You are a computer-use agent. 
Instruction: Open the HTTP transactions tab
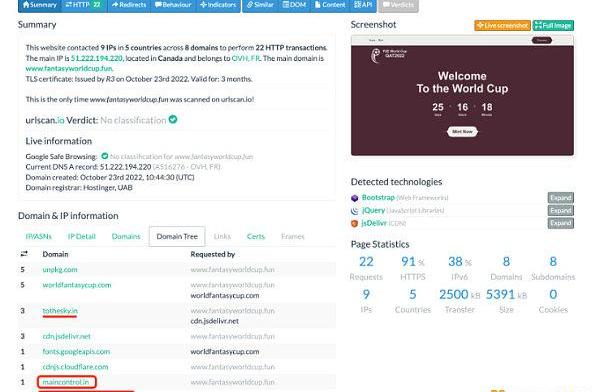84,5
